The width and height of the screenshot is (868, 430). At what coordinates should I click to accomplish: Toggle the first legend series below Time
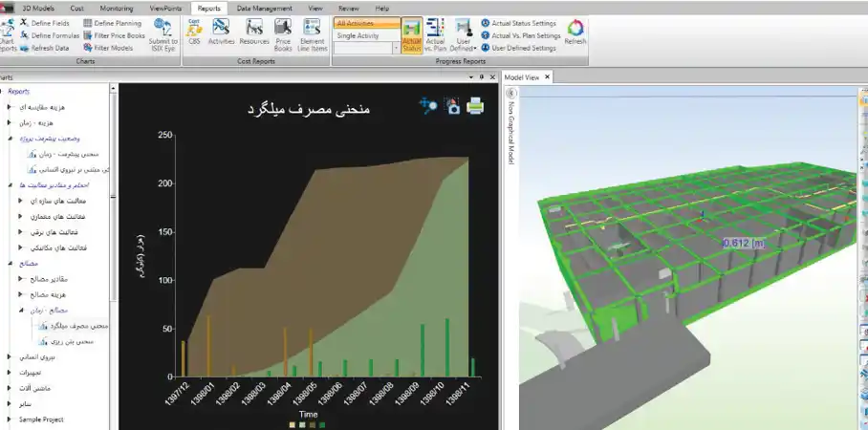[x=293, y=424]
